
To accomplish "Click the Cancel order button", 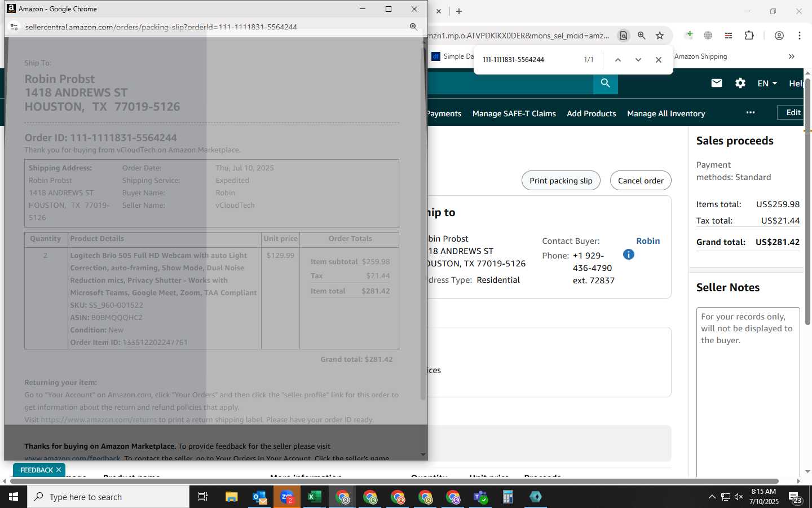I will tap(641, 181).
